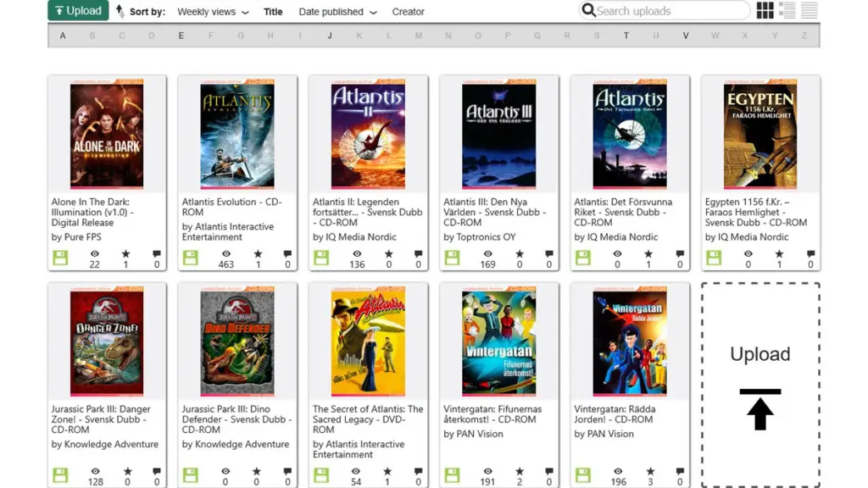The height and width of the screenshot is (488, 868).
Task: Filter titles by letter J
Action: tap(330, 36)
